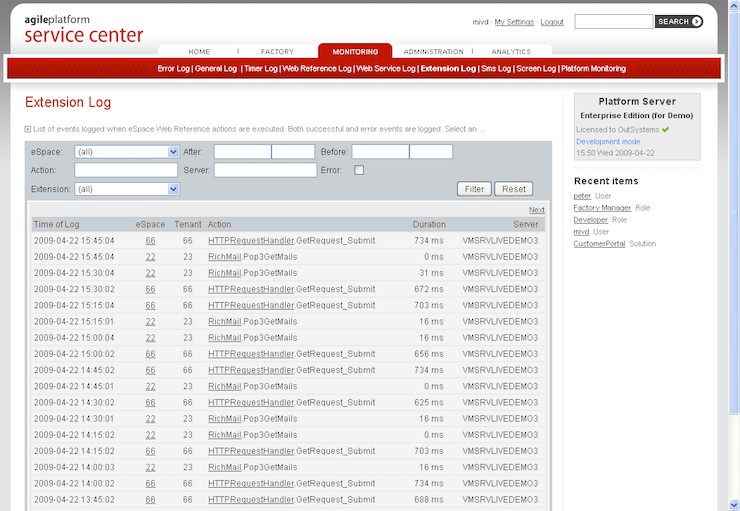Click the Search button

click(679, 21)
